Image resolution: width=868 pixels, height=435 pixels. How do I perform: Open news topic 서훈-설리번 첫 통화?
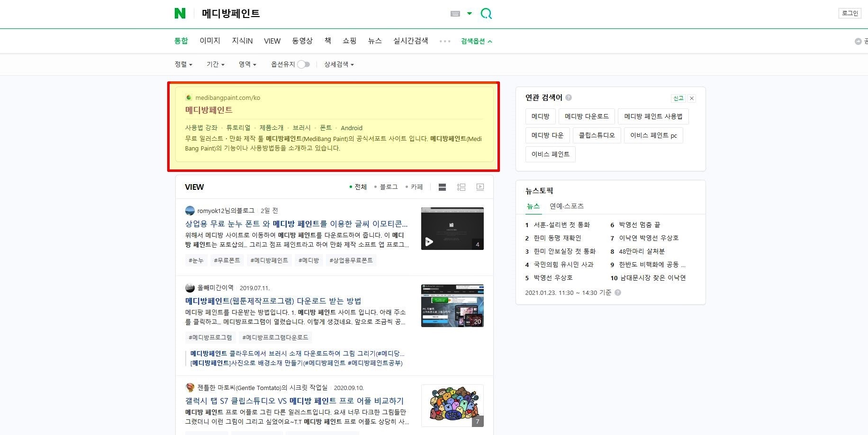(561, 225)
